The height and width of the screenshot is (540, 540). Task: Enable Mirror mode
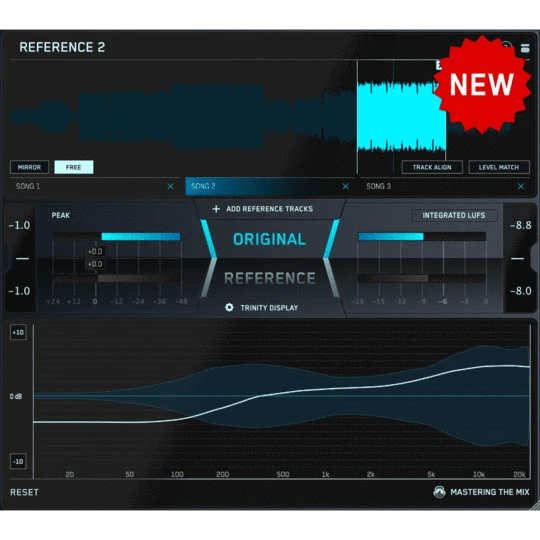point(29,167)
